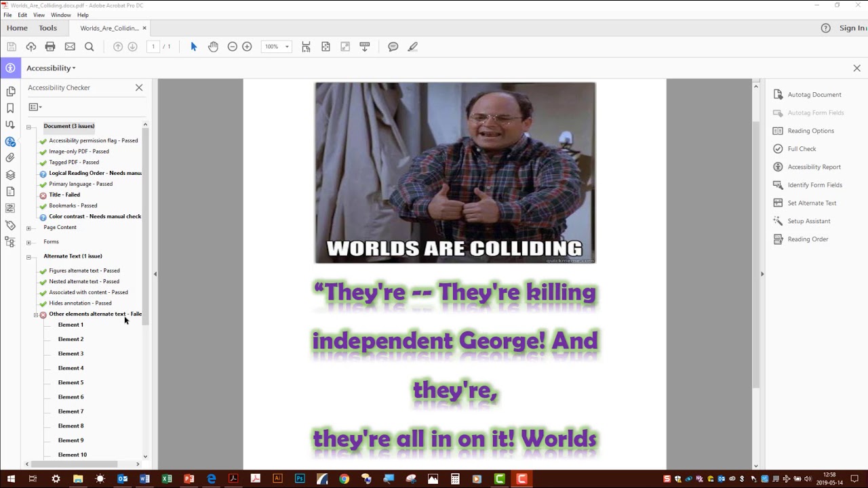The height and width of the screenshot is (488, 868).
Task: Collapse Other elements alternate text node
Action: [x=36, y=314]
